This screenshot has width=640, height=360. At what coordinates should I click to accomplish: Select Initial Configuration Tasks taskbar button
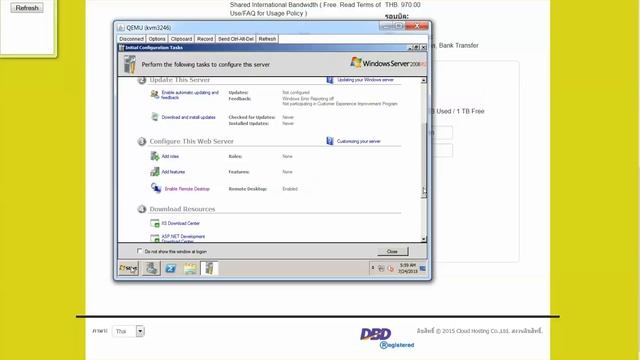pos(209,268)
